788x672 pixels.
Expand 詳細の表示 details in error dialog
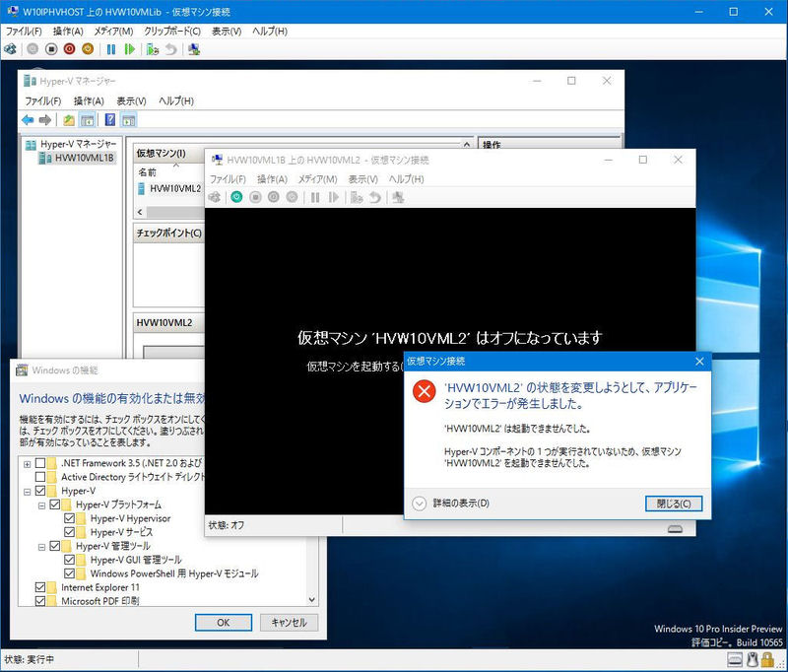point(420,504)
